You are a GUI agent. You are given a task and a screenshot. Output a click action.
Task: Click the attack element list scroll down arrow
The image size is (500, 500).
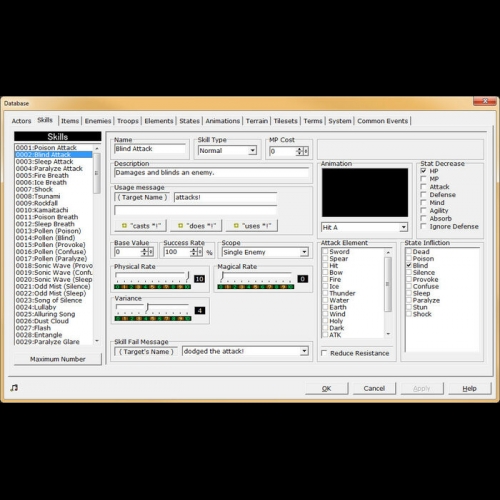click(x=388, y=334)
